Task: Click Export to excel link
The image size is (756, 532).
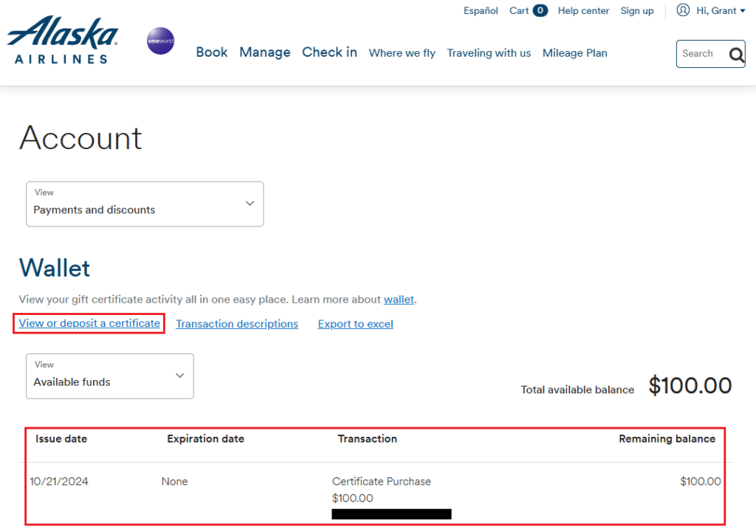Action: (355, 324)
